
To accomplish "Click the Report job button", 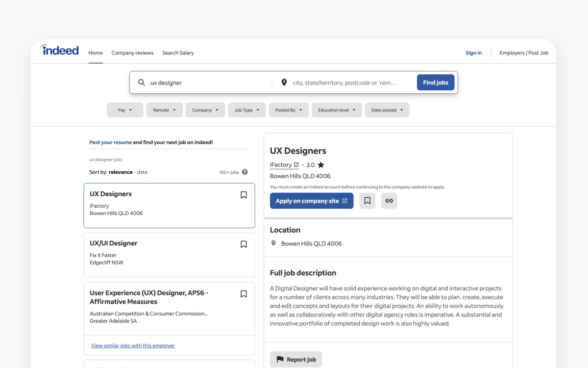I will tap(296, 359).
